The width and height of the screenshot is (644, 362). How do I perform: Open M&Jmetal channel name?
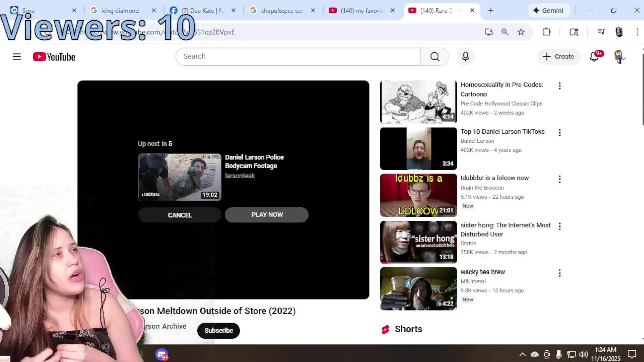pyautogui.click(x=473, y=282)
